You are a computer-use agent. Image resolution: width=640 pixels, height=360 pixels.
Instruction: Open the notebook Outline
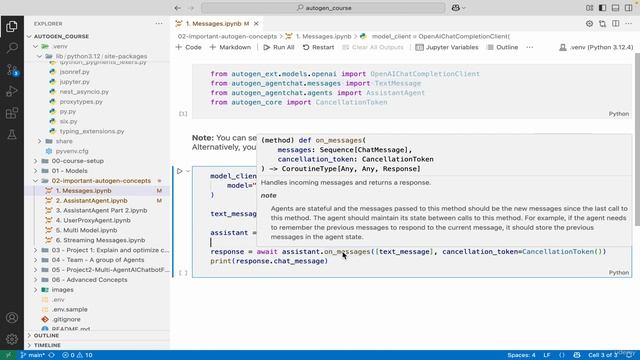click(503, 47)
